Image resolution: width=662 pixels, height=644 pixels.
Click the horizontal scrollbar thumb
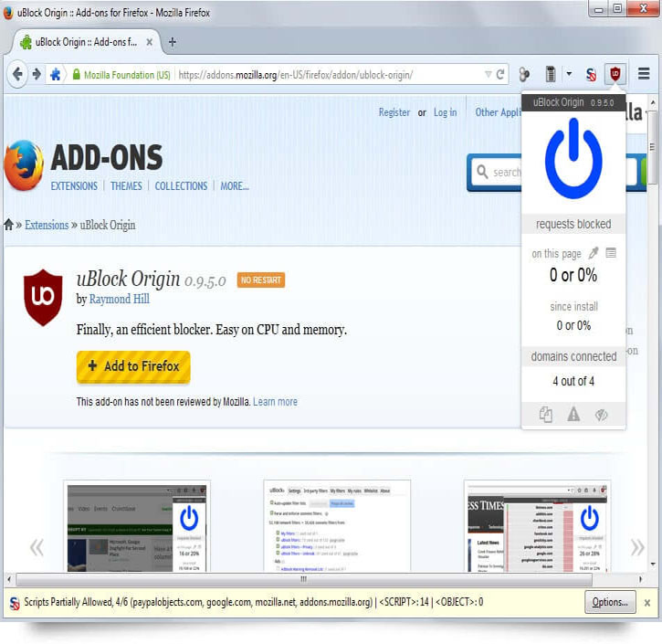click(303, 579)
